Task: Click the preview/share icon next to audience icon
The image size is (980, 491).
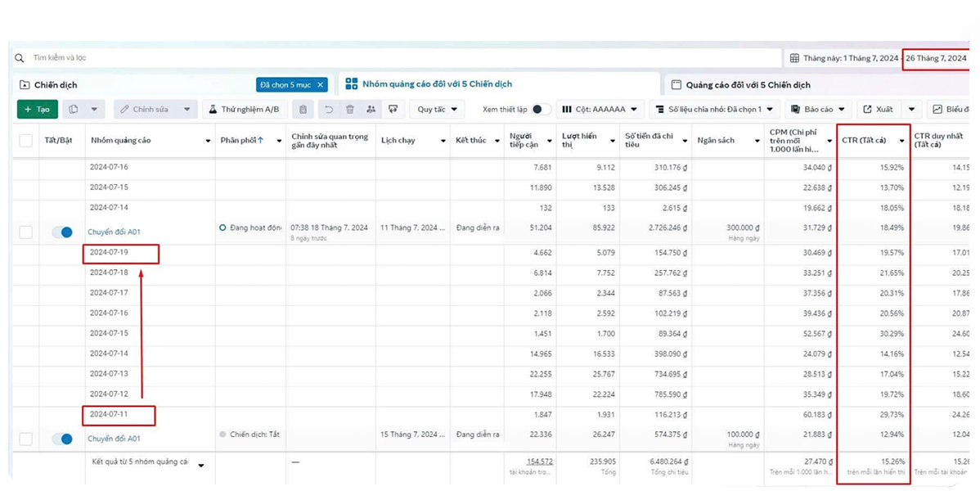Action: [393, 109]
